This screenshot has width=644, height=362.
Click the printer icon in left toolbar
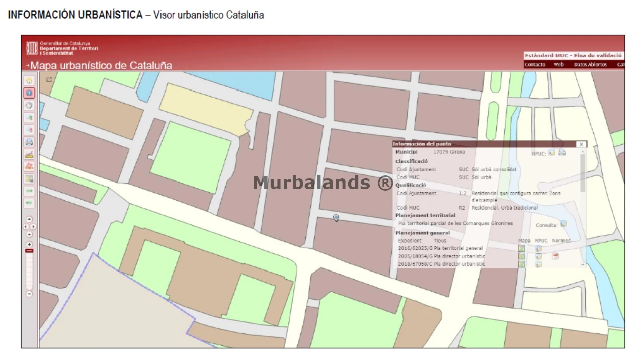tap(29, 142)
